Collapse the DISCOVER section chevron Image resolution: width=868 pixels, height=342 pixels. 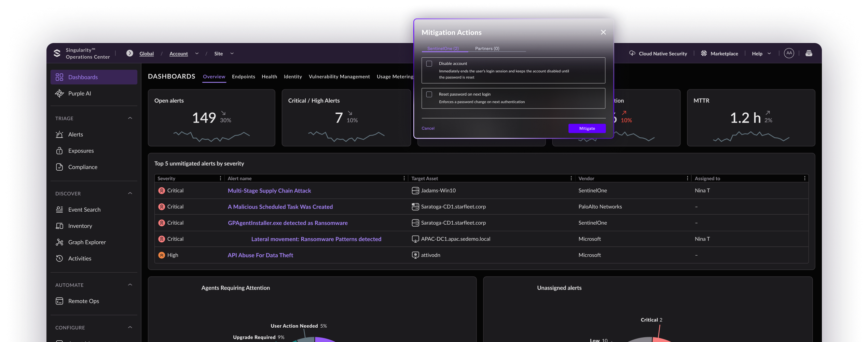[130, 194]
